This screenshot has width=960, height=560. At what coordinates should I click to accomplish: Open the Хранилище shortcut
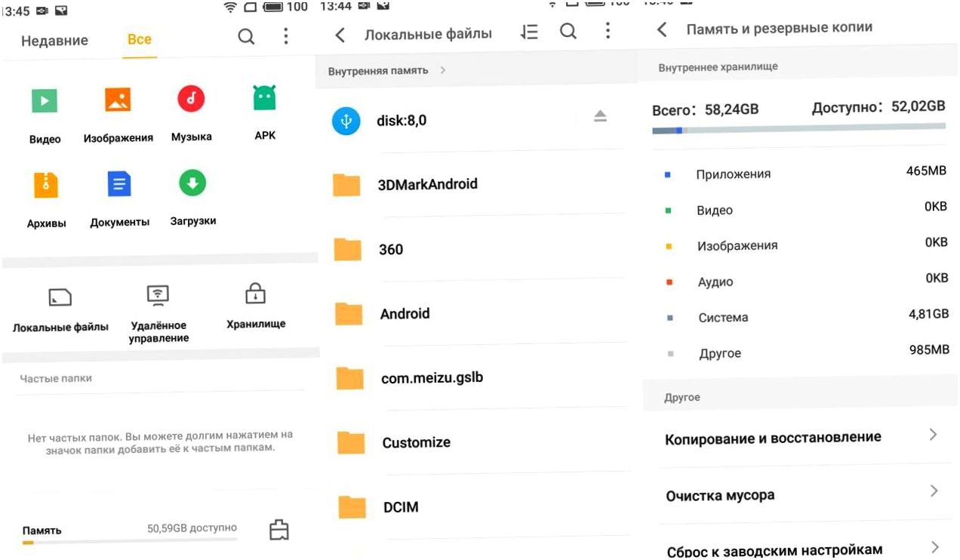pyautogui.click(x=256, y=306)
